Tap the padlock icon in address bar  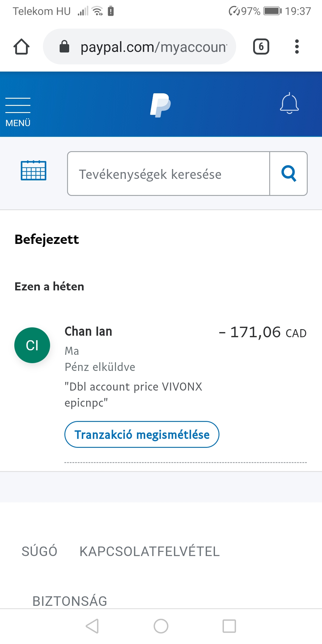pos(64,47)
